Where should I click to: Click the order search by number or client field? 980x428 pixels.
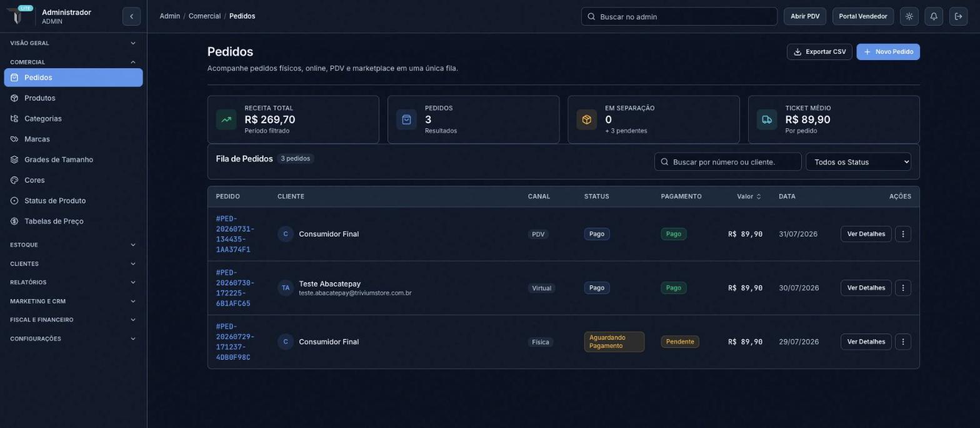(727, 162)
